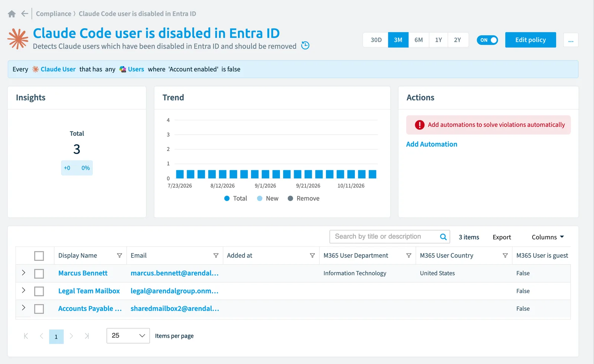Select the 1Y time range
The height and width of the screenshot is (364, 594).
click(x=438, y=40)
